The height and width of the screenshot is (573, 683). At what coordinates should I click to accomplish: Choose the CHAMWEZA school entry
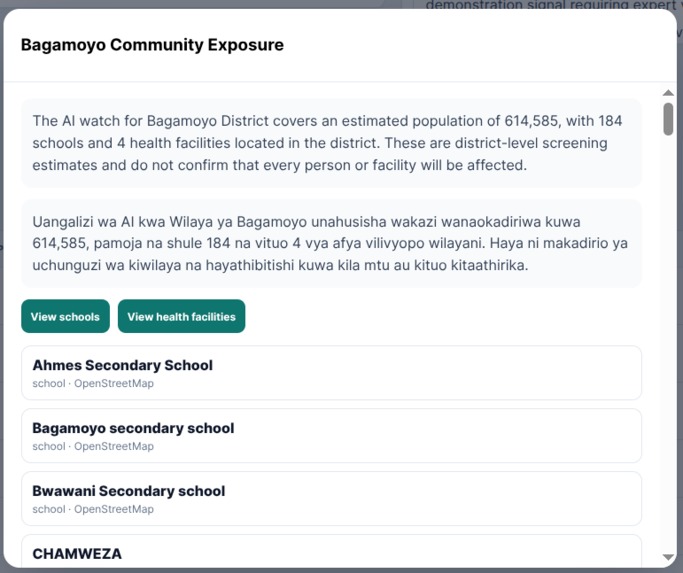click(x=331, y=551)
